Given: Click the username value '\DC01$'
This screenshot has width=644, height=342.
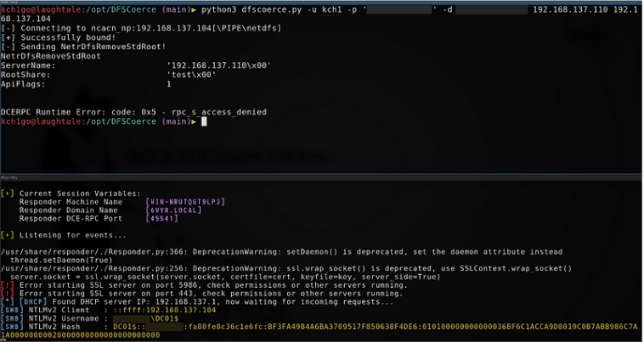Looking at the screenshot, I should (x=165, y=318).
